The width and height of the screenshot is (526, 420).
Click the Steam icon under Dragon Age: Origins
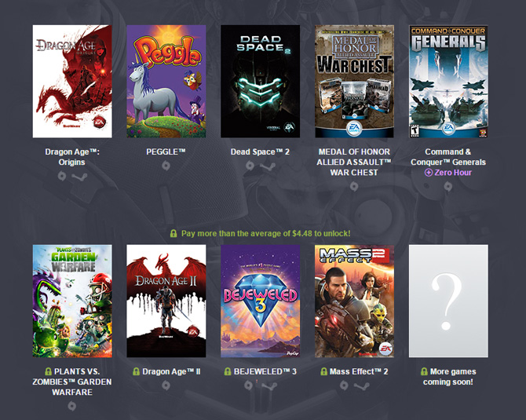coord(79,177)
